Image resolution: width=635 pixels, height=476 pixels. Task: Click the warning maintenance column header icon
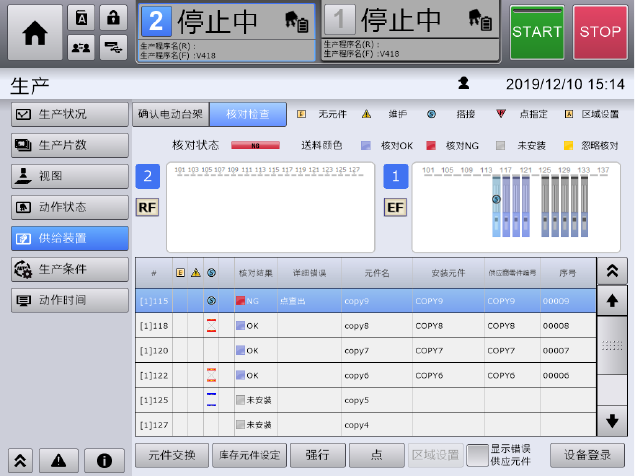point(196,273)
